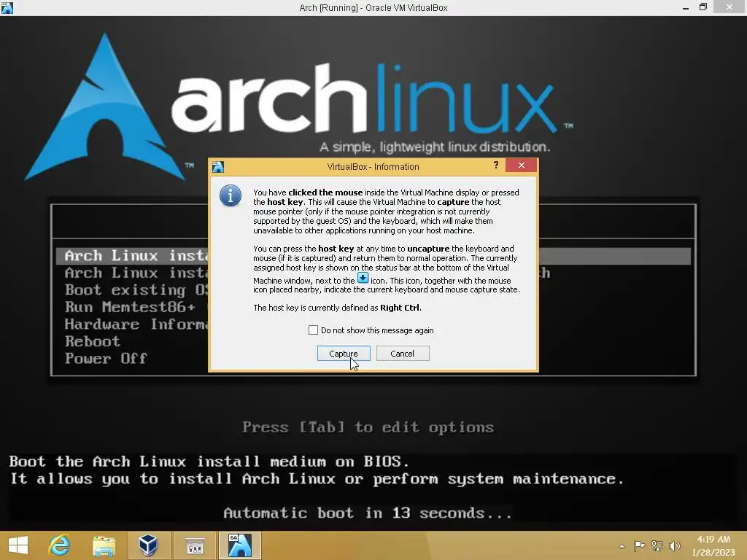
Task: Click VirtualBox window icon in main title bar
Action: coord(7,7)
